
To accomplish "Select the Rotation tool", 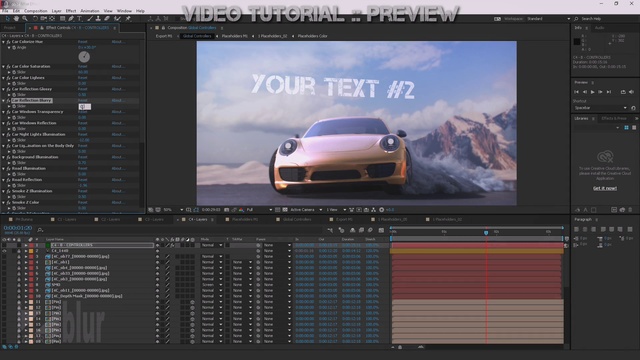I will tap(35, 18).
